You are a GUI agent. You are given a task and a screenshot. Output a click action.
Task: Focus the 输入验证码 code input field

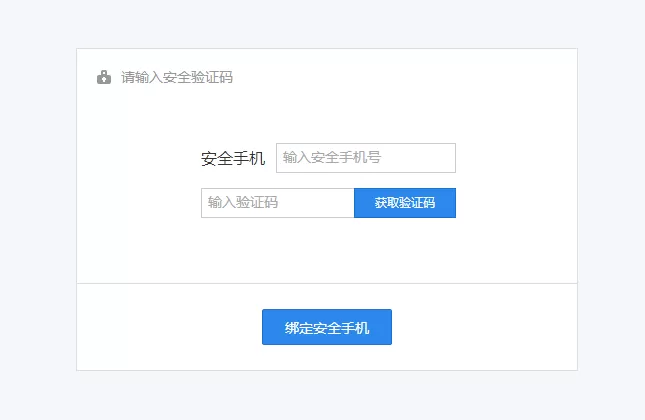pyautogui.click(x=278, y=203)
